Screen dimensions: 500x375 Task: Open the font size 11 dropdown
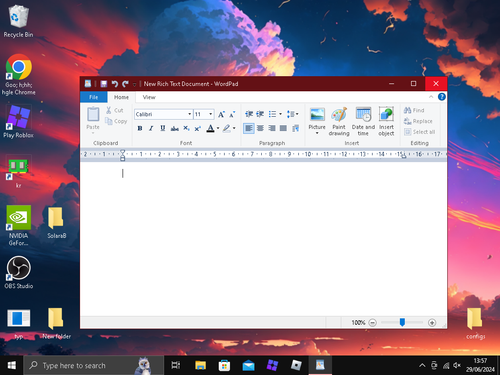(211, 114)
